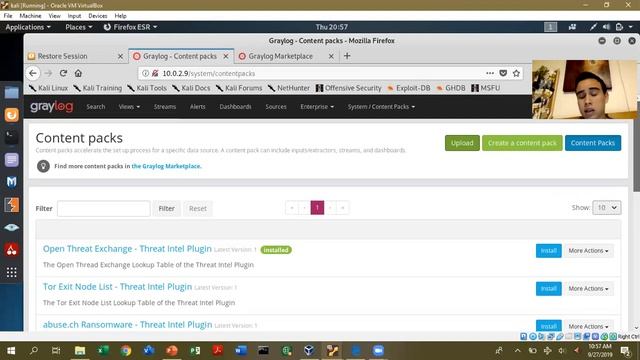Expand the Views dropdown in Graylog nav
Screen dimensions: 640x360
point(129,107)
